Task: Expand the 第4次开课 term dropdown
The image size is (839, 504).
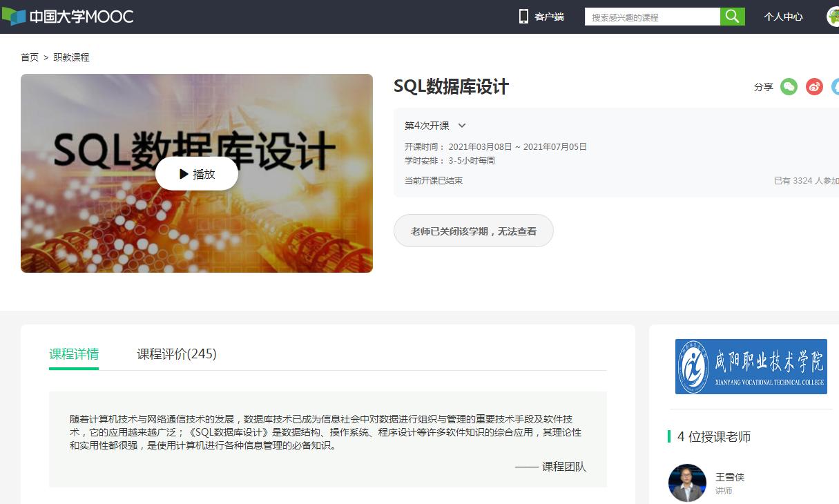Action: 427,126
